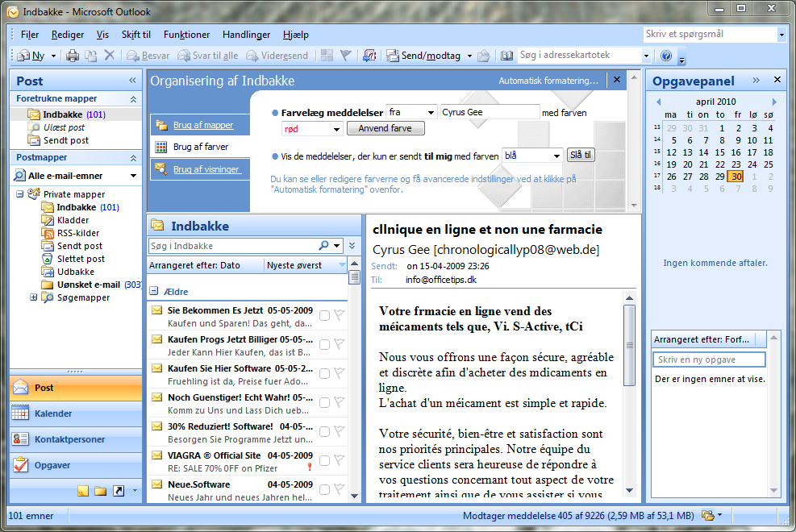Open the Handlinger menu
Image resolution: width=796 pixels, height=532 pixels.
click(246, 35)
